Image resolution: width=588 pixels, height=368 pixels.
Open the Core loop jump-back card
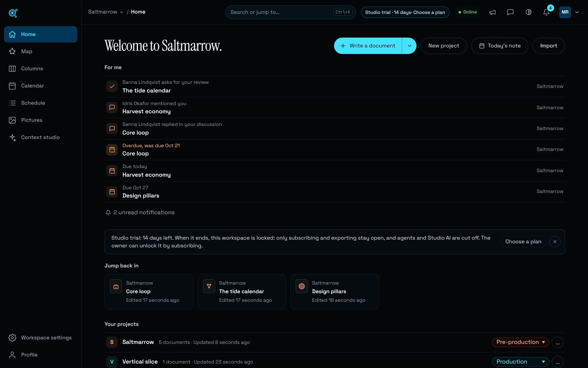click(x=149, y=292)
